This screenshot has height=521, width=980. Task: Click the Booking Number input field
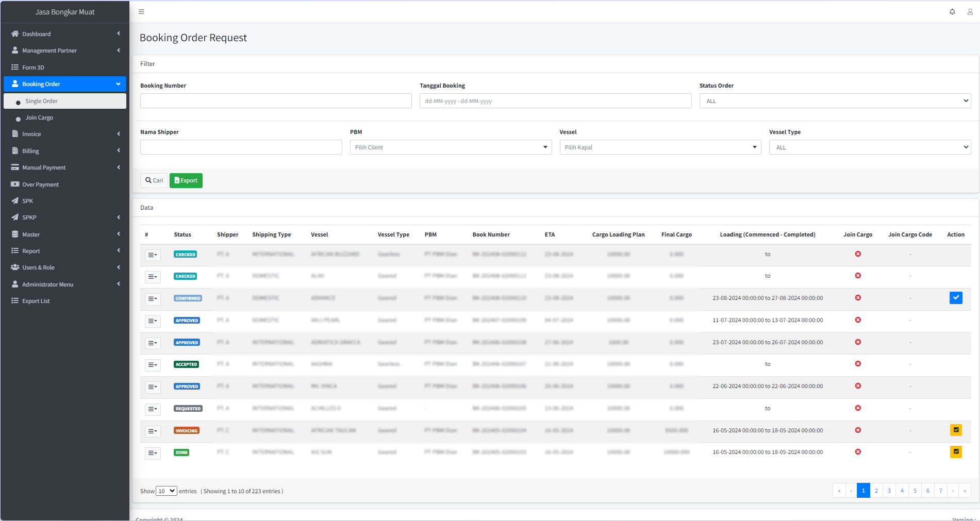[276, 100]
